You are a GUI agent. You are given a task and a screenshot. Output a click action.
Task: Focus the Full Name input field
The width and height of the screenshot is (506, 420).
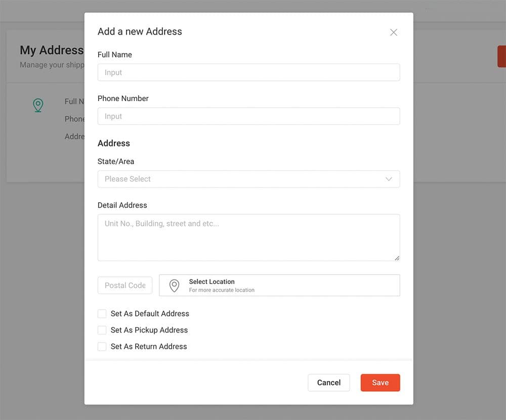pos(248,72)
